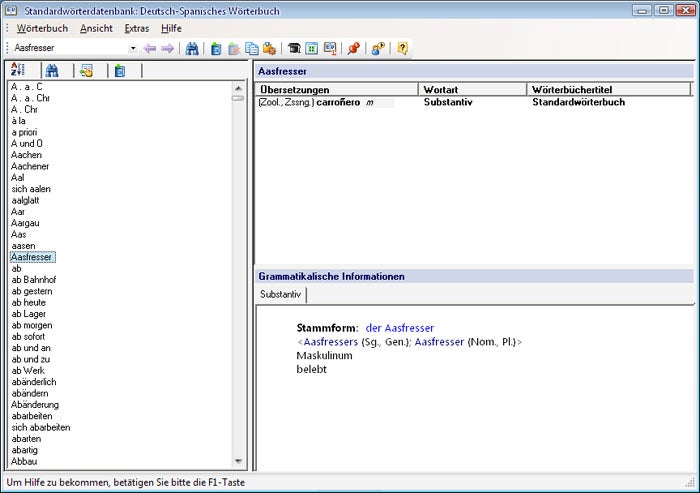Select 'aalglatt' in word list

coord(25,201)
